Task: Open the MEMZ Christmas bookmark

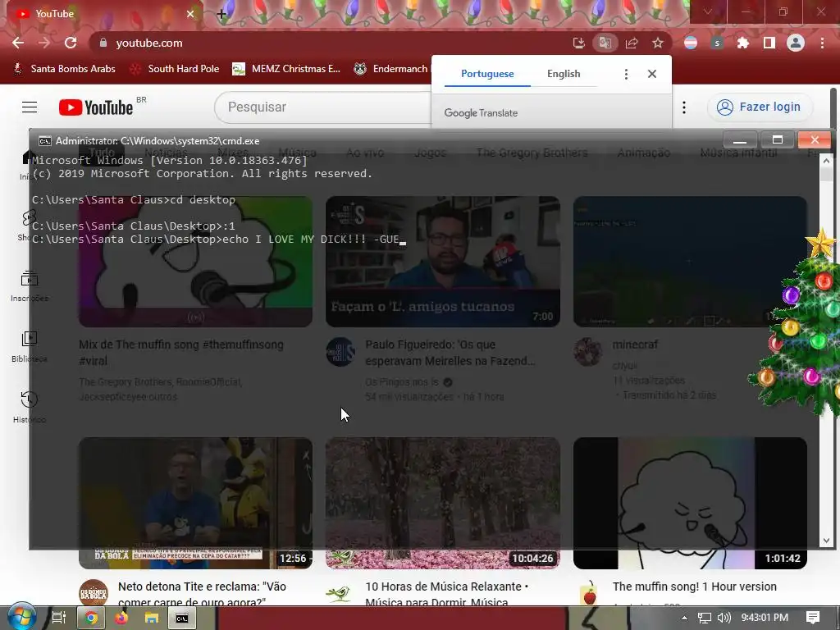Action: tap(286, 69)
